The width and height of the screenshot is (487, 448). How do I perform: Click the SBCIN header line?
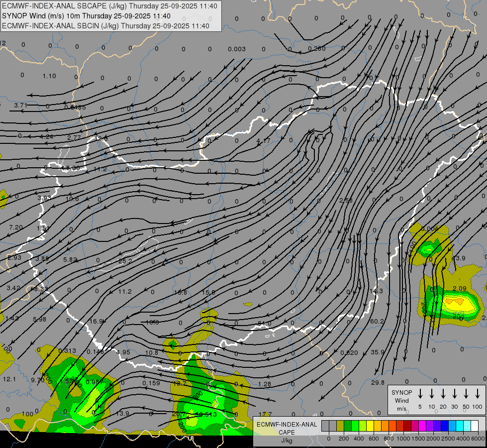click(105, 26)
